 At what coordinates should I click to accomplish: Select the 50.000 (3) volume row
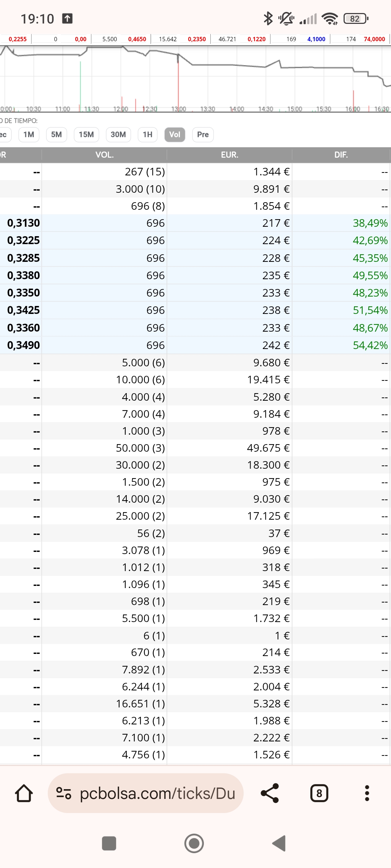(195, 448)
